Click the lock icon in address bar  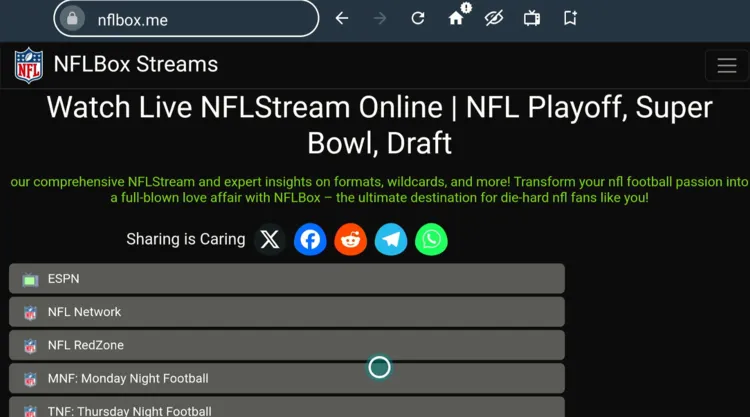pyautogui.click(x=72, y=19)
